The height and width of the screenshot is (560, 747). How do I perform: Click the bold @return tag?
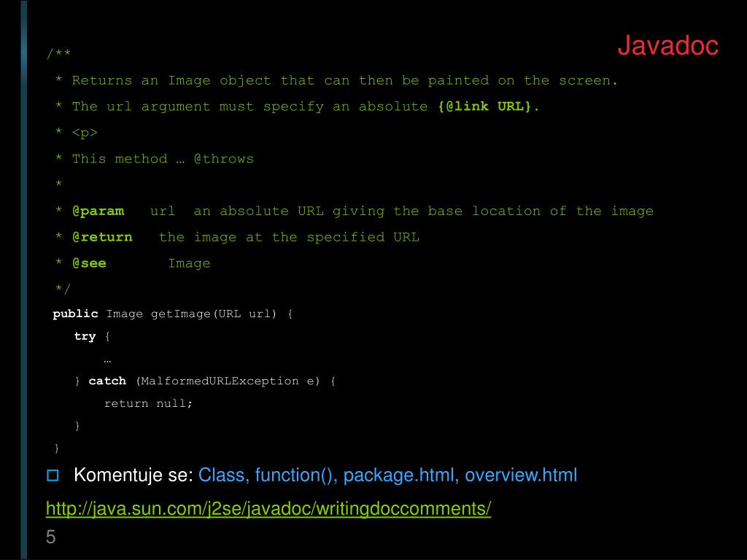click(102, 237)
